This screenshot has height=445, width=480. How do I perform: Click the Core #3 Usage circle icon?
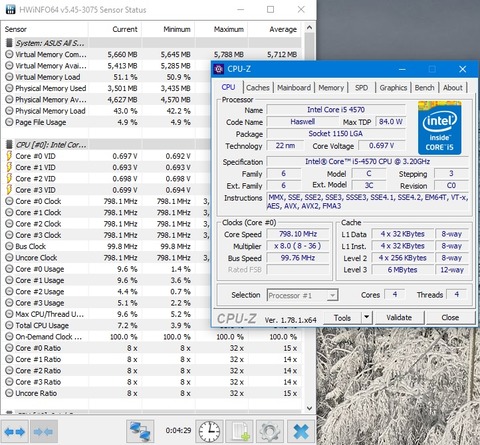9,303
